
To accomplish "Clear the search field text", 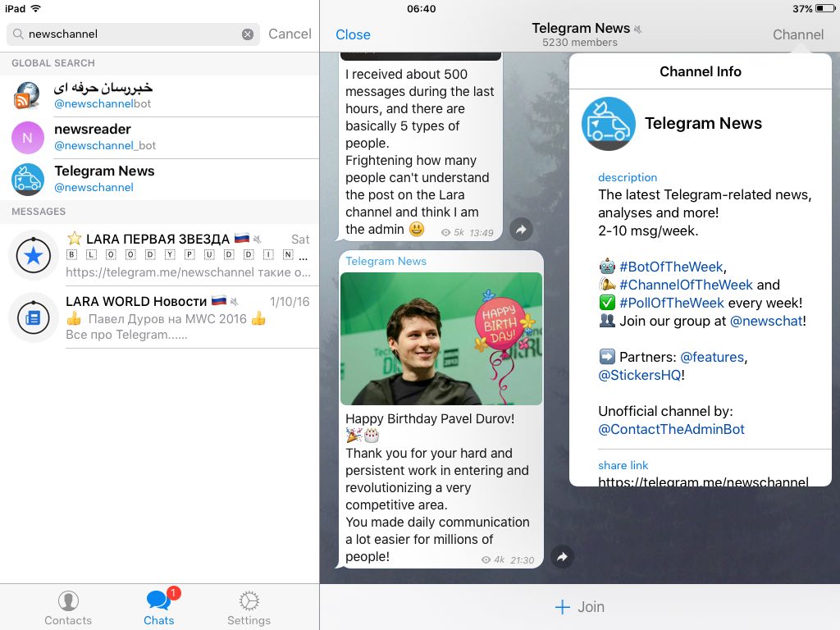I will (248, 34).
